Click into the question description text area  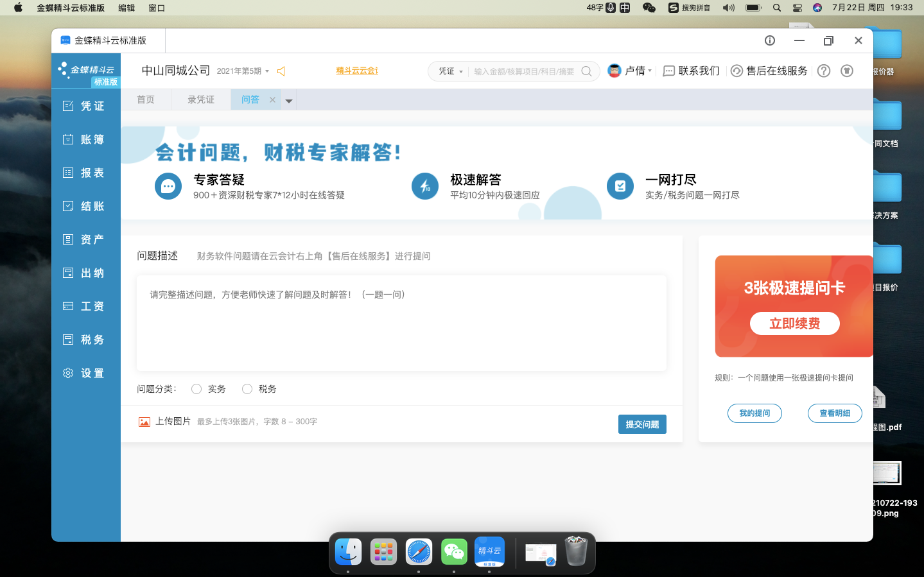tap(401, 323)
